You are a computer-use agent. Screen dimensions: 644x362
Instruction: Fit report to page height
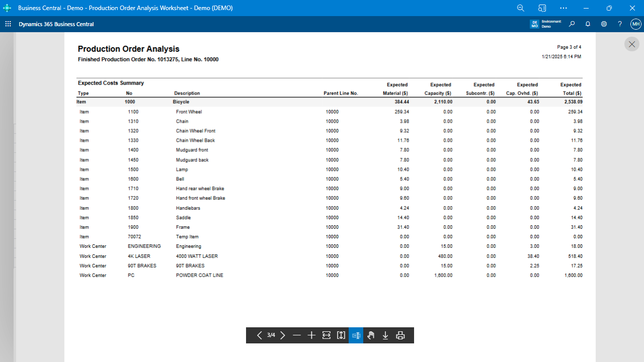click(341, 335)
